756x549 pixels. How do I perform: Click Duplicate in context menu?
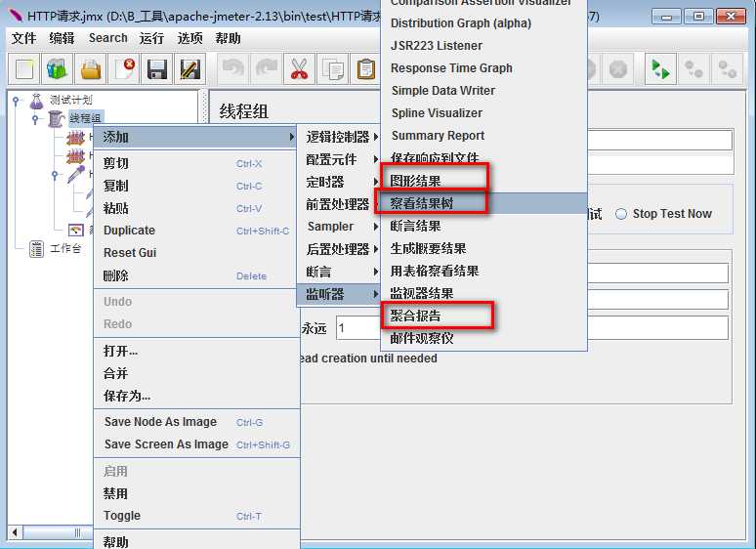(x=196, y=231)
